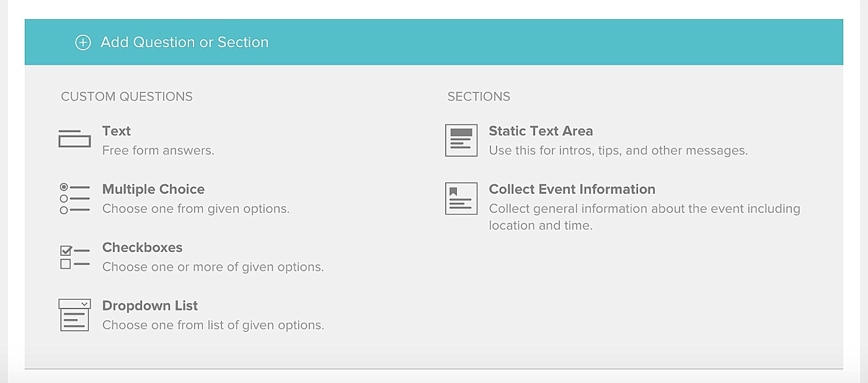Open the Add Question or Section header
This screenshot has width=868, height=383.
coord(185,42)
